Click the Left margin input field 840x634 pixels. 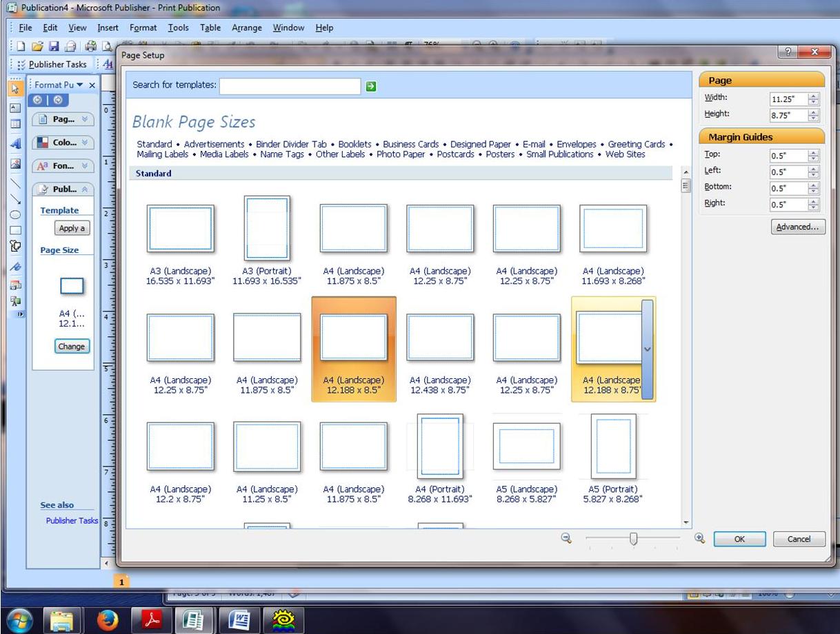point(789,172)
